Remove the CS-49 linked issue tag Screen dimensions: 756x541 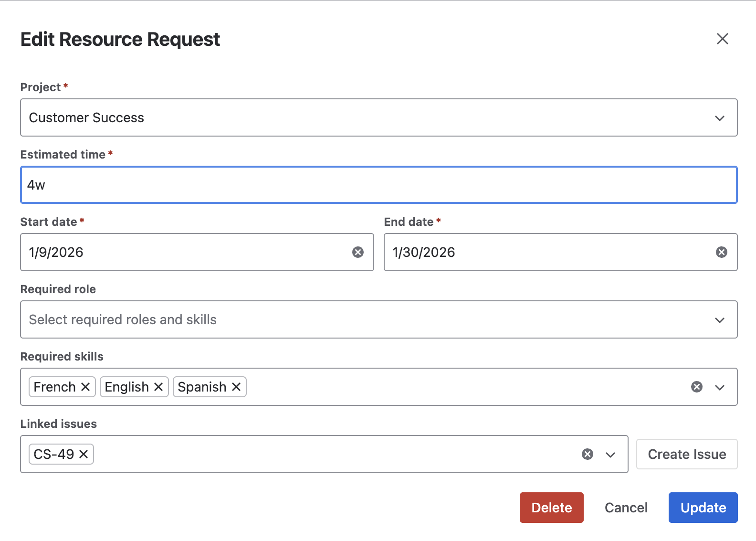[84, 454]
